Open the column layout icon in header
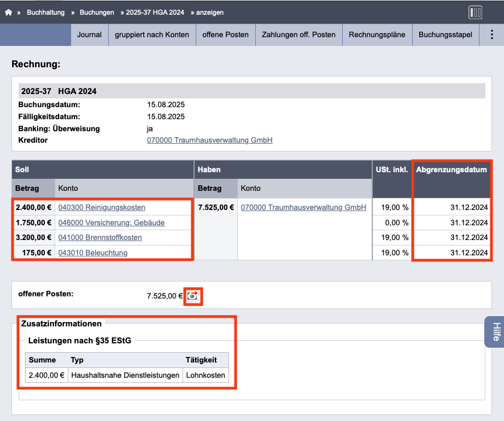The width and height of the screenshot is (504, 421). tap(475, 13)
